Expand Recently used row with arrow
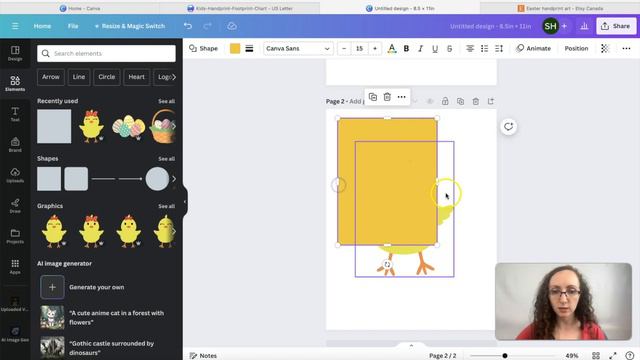 tap(174, 126)
